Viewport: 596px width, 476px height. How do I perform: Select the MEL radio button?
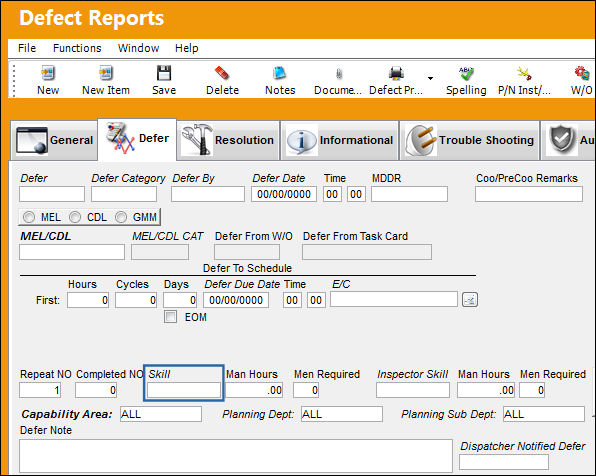[x=29, y=217]
